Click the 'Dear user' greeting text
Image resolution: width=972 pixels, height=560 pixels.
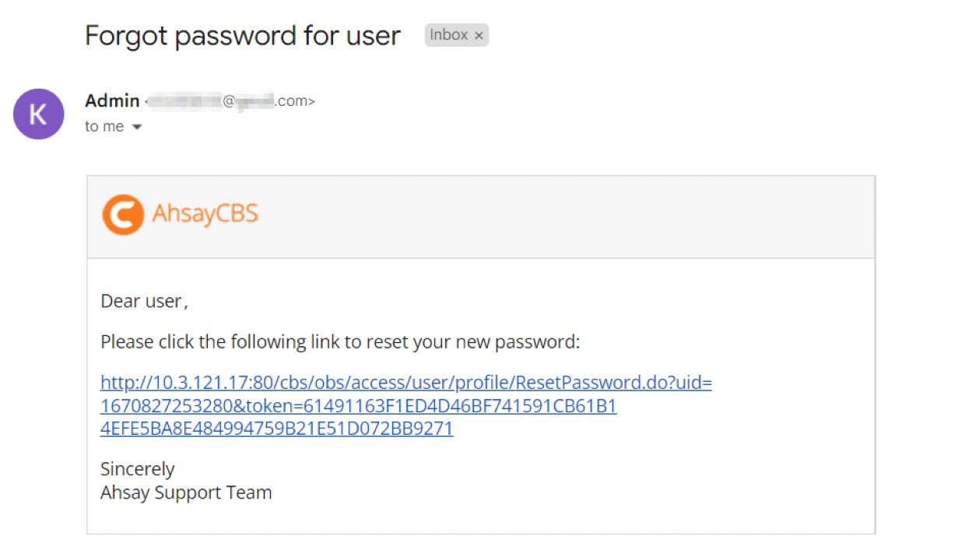pos(143,300)
